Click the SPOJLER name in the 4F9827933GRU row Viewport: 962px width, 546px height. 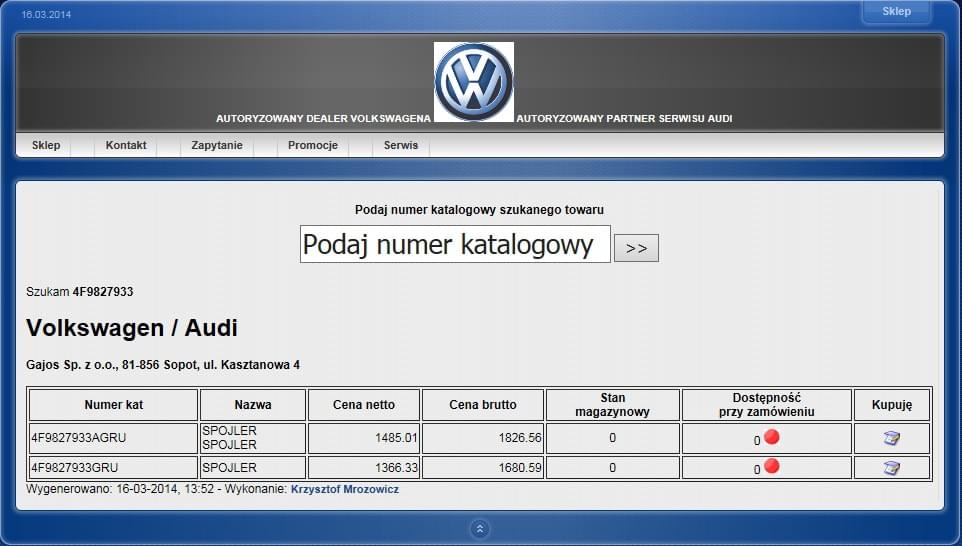229,468
